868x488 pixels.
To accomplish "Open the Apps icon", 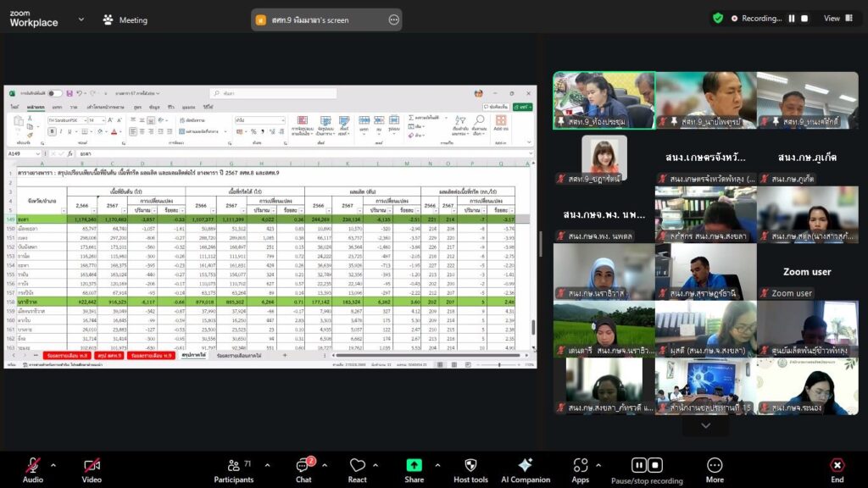I will tap(581, 465).
